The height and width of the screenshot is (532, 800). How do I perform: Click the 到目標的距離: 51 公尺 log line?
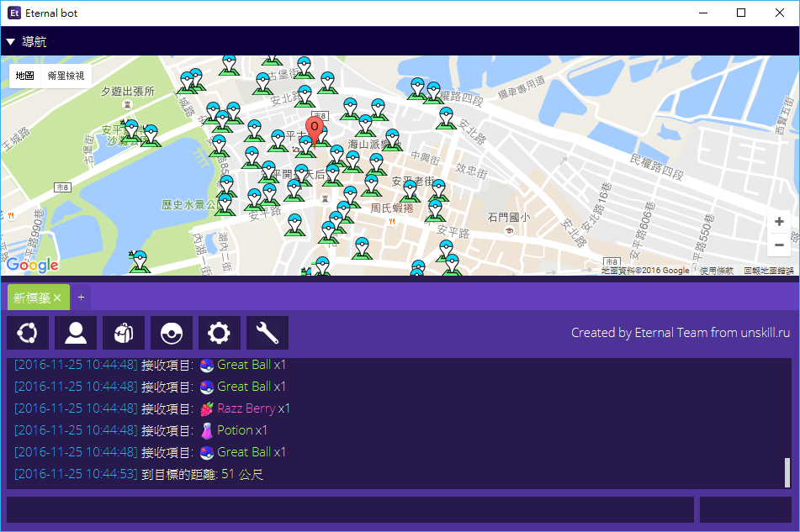(x=139, y=474)
